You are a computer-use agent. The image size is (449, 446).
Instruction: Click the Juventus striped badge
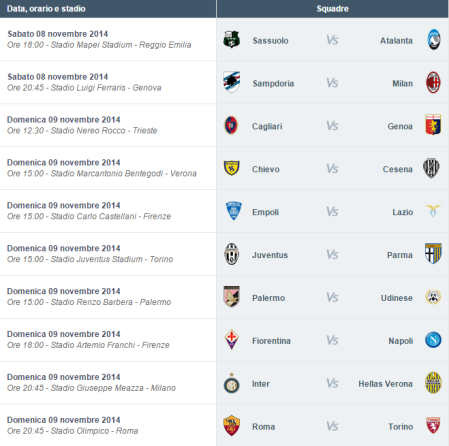point(232,254)
